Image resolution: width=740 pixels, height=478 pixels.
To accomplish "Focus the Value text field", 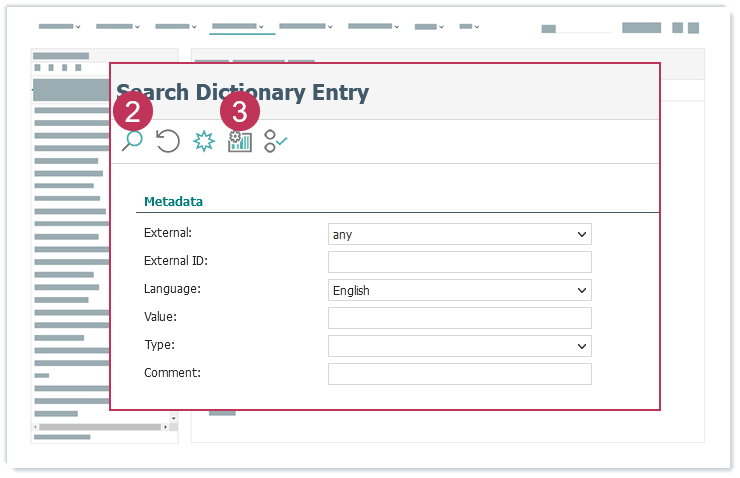I will click(x=459, y=318).
